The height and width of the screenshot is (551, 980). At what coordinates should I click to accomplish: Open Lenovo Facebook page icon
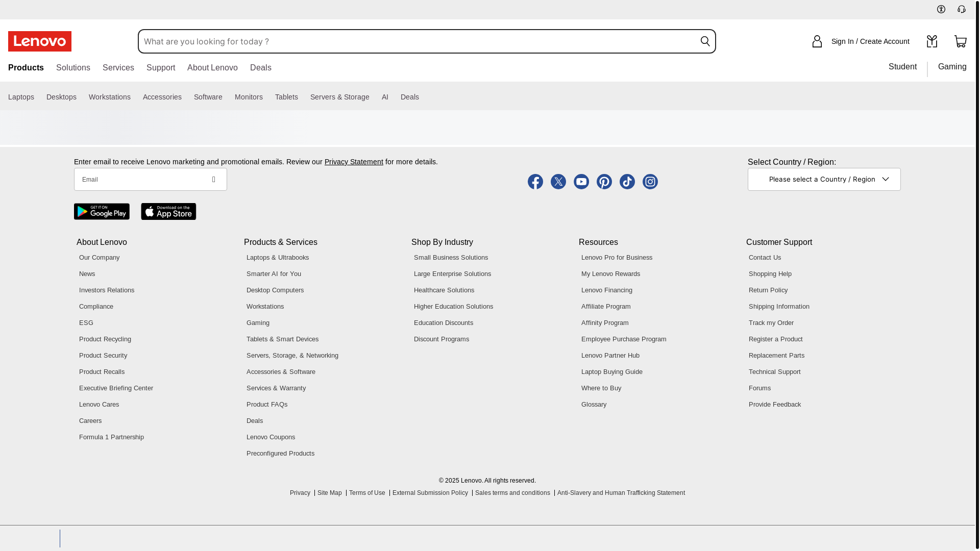(535, 182)
